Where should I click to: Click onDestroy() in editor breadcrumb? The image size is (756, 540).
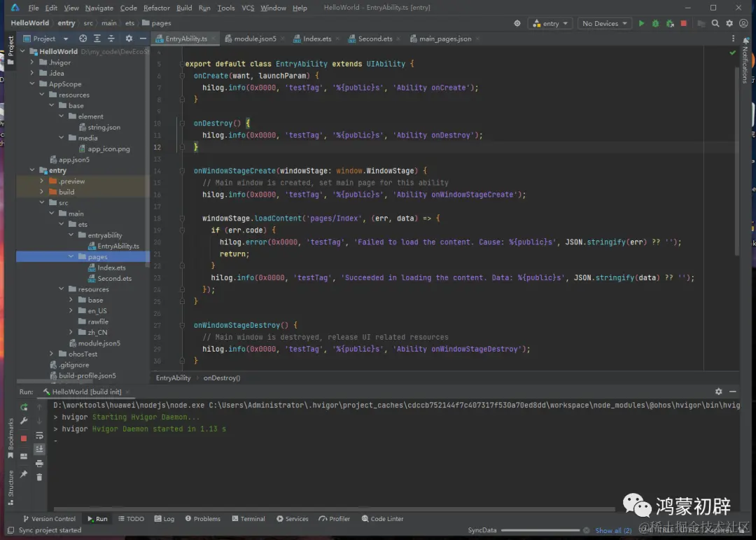pos(222,378)
